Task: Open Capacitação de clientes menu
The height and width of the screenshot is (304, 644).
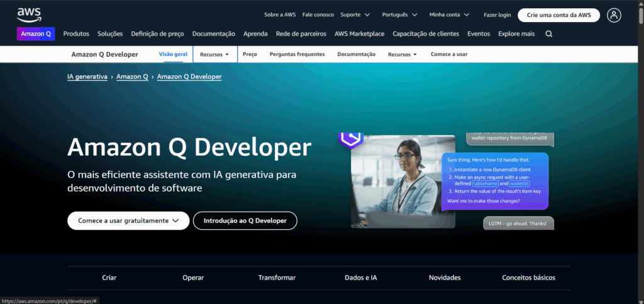Action: pos(426,34)
